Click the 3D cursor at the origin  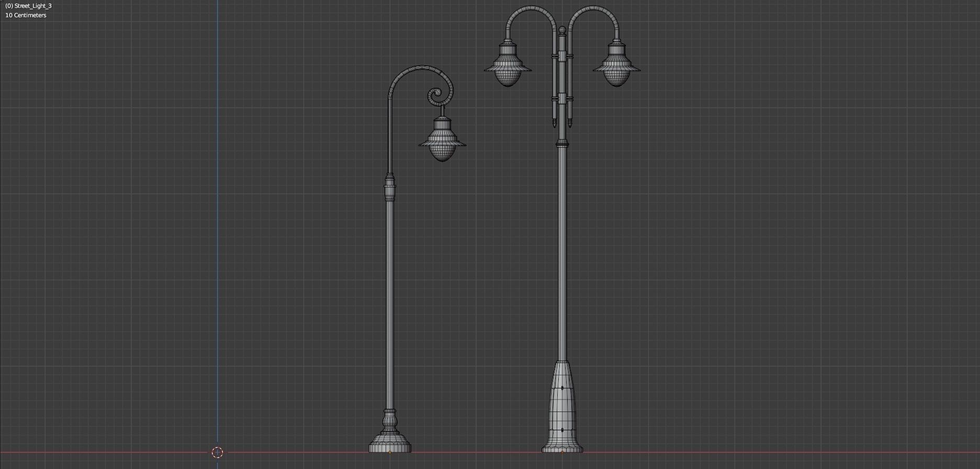218,452
